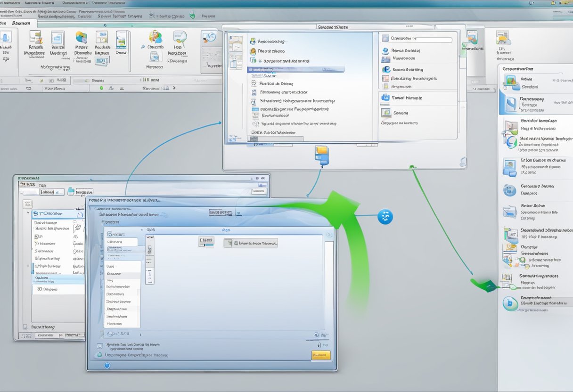Click the yellow OK button in the dialog
The height and width of the screenshot is (392, 573).
point(320,355)
